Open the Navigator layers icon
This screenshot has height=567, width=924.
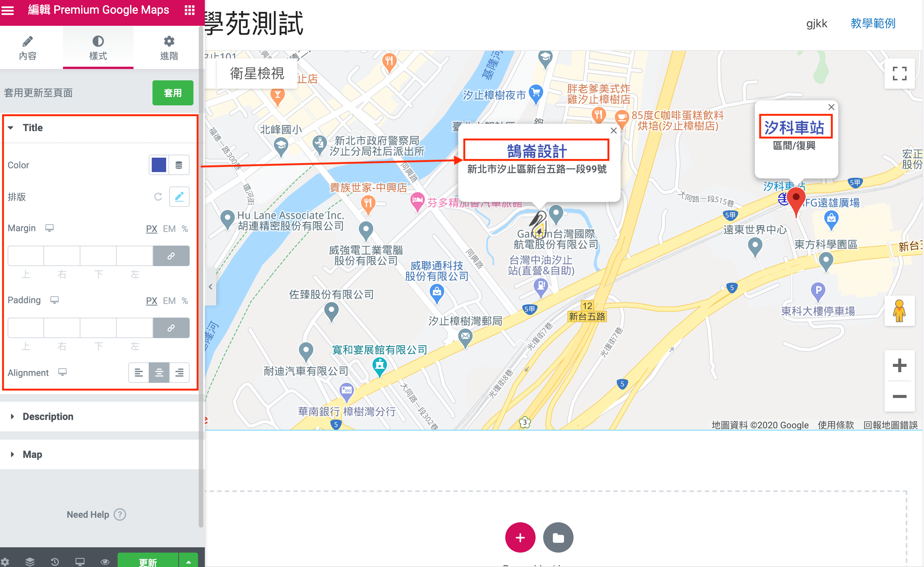click(30, 562)
